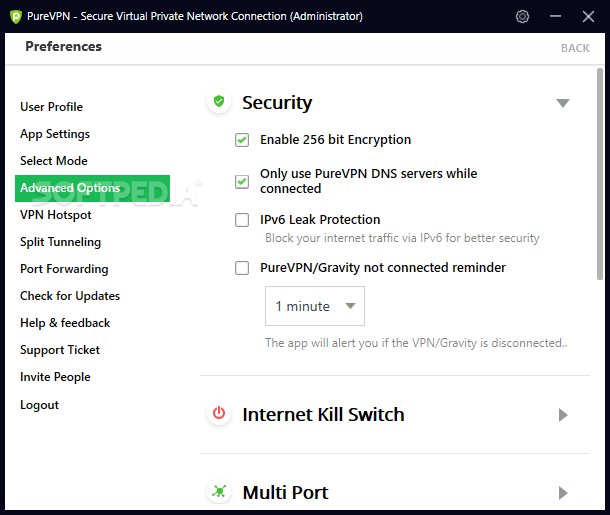
Task: Click the PureVPN shield logo icon
Action: (16, 17)
